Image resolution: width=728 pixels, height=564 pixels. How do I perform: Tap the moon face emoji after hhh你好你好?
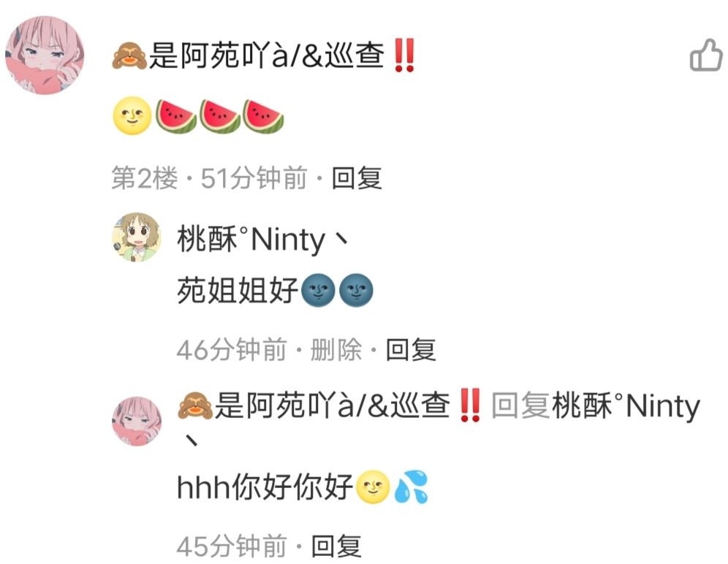click(373, 487)
